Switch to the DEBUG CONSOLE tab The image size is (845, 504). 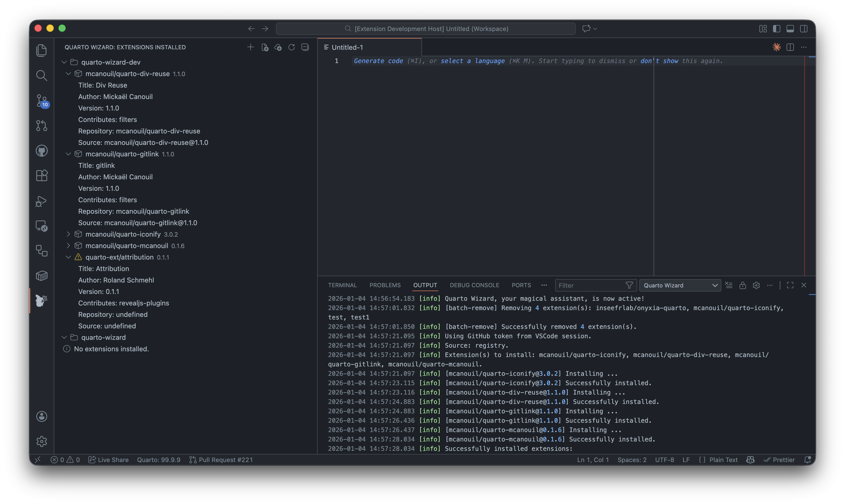point(474,285)
